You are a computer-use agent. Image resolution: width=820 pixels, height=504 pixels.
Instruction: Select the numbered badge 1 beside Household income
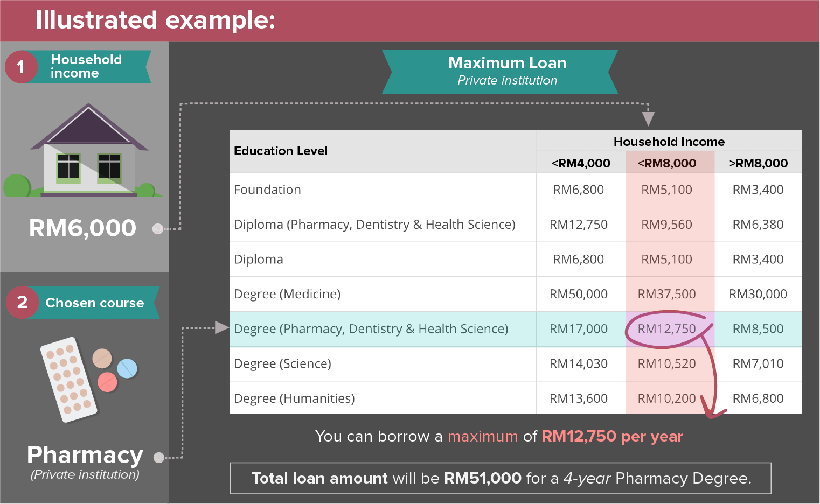click(x=22, y=67)
